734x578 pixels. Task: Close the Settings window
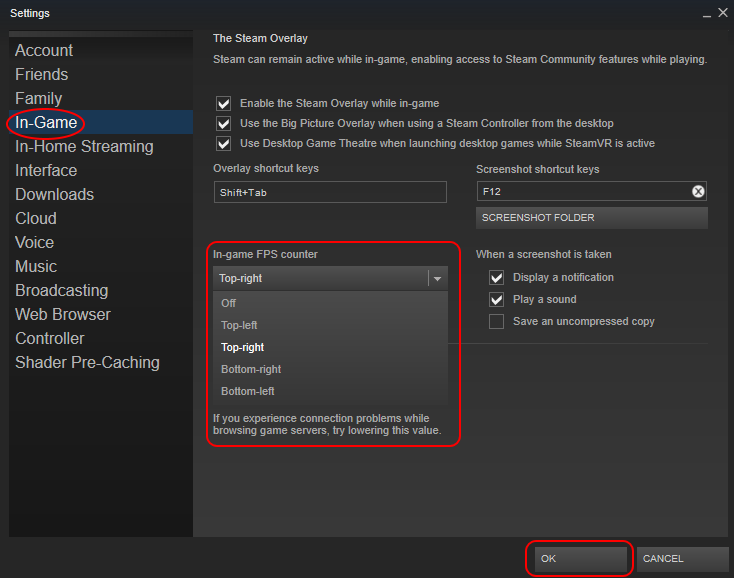(723, 13)
